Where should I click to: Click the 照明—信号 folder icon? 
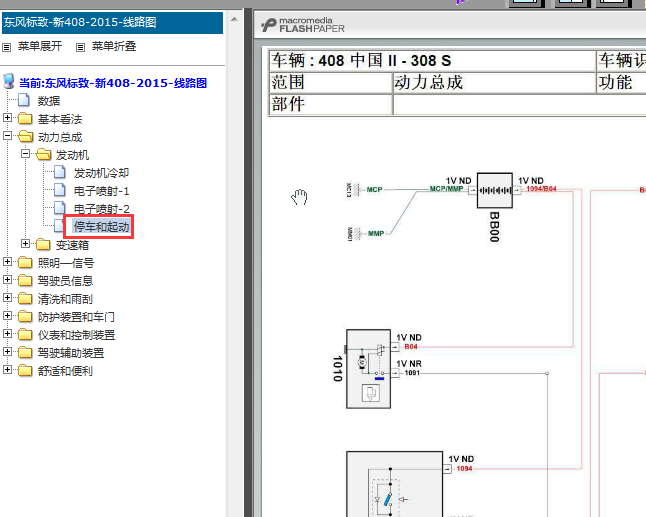pos(25,262)
